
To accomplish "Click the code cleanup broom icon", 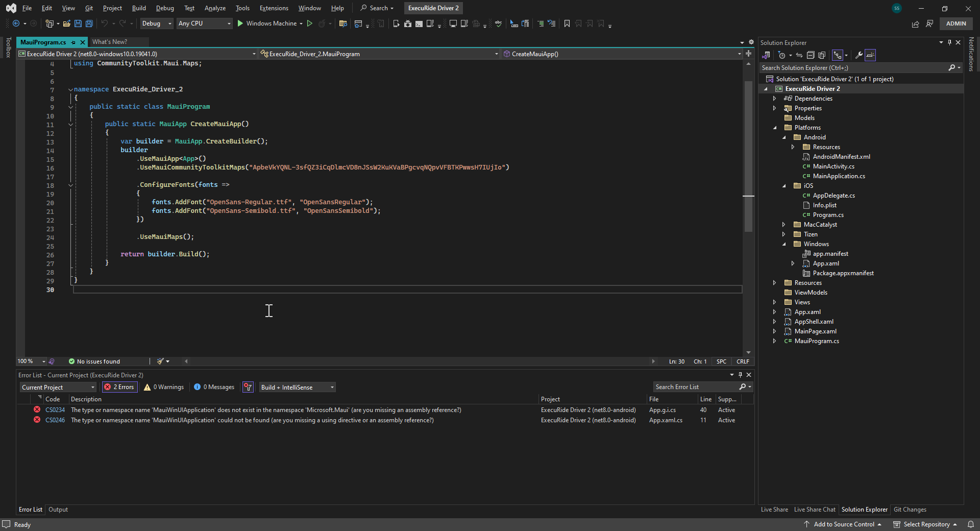I will (161, 361).
